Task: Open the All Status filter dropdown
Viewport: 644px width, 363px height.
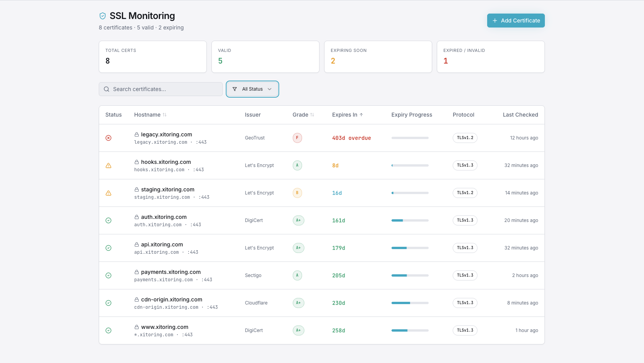Action: pos(252,89)
